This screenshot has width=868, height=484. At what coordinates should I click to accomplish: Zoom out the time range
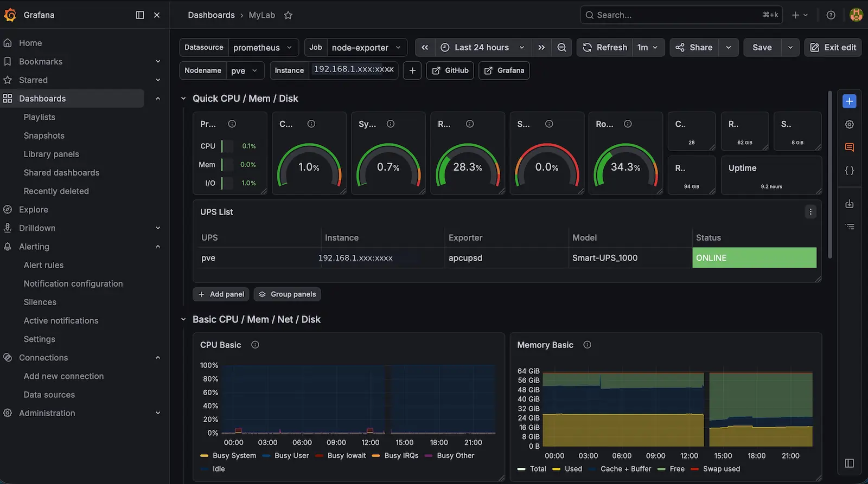pos(561,48)
